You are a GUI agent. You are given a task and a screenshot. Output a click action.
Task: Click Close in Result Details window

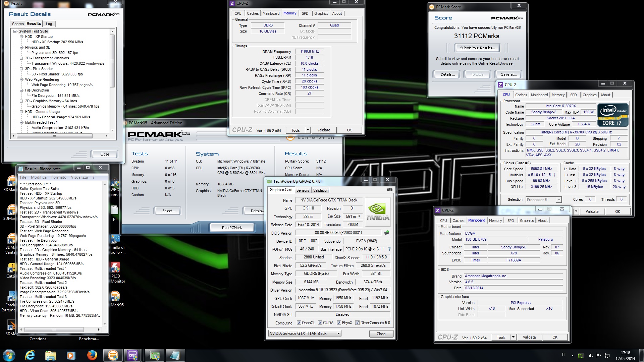pos(105,154)
